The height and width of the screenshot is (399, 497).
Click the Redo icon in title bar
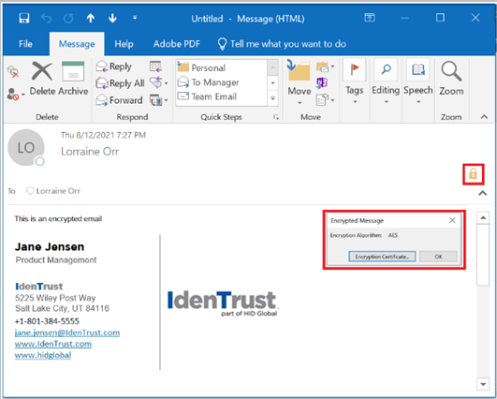click(68, 18)
